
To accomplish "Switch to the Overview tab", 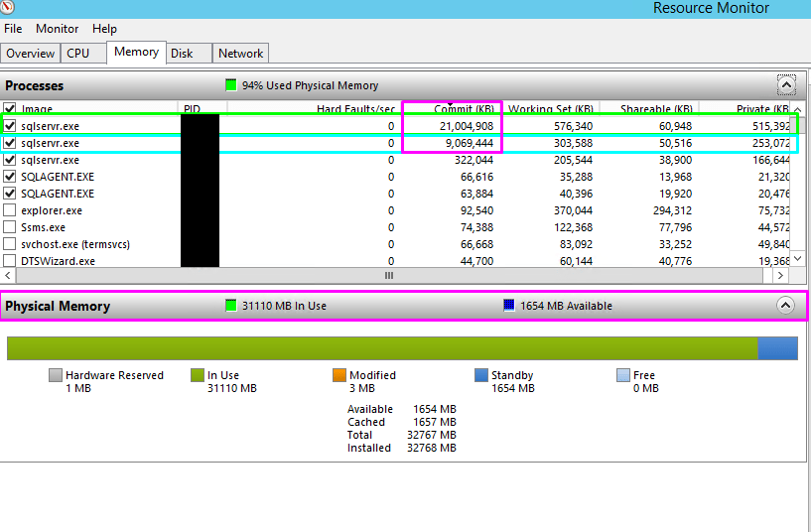I will (31, 54).
